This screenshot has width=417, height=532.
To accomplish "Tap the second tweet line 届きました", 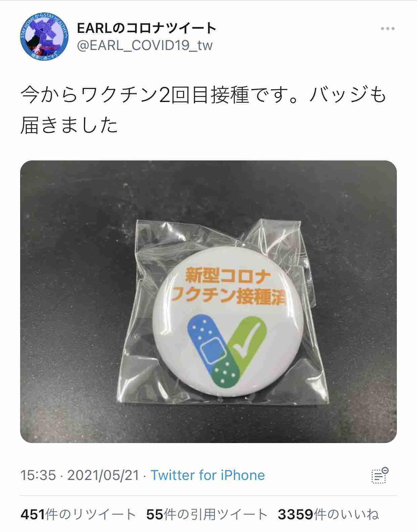I will tap(69, 126).
